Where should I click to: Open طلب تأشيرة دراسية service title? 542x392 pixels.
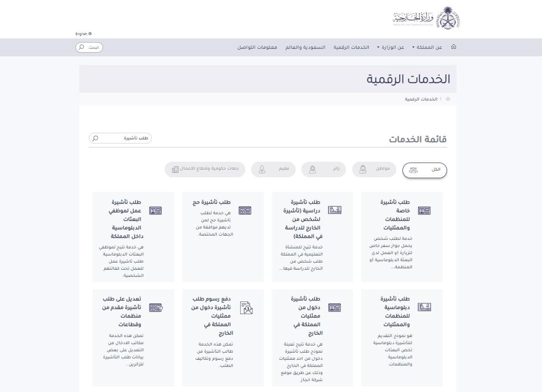click(303, 219)
